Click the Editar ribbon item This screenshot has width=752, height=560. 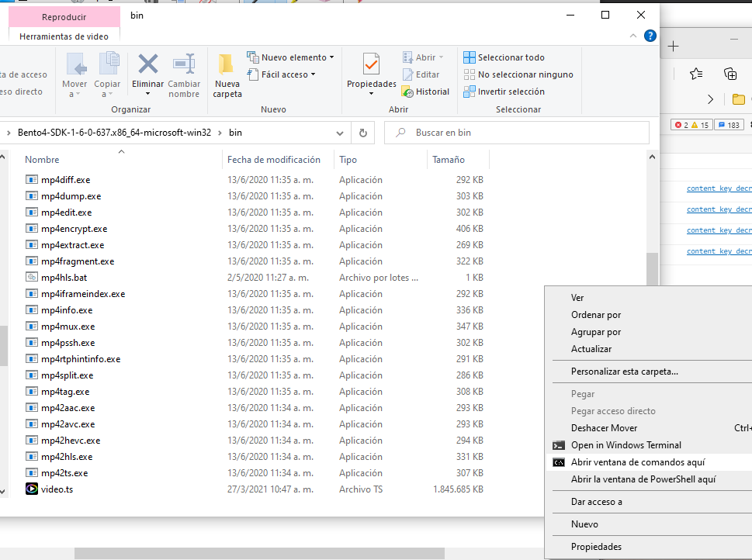421,74
